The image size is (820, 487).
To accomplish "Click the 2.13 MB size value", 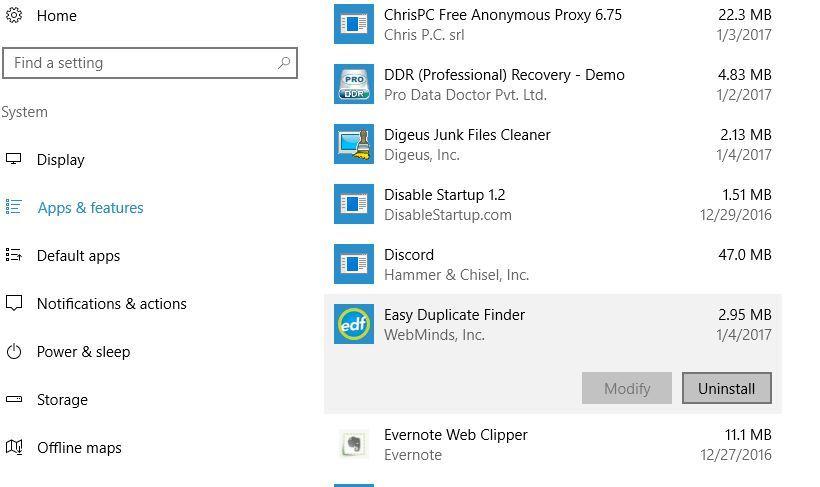I will pyautogui.click(x=746, y=135).
